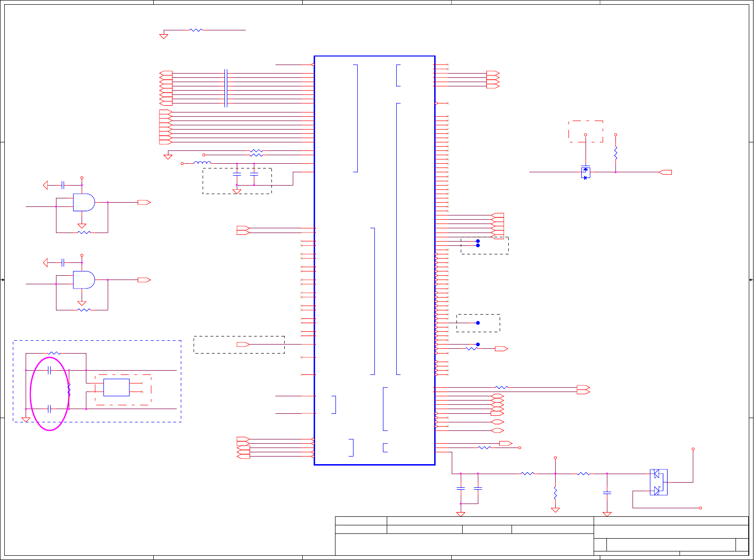754x560 pixels.
Task: Click the capacitor above the upper AND gate
Action: pyautogui.click(x=63, y=185)
